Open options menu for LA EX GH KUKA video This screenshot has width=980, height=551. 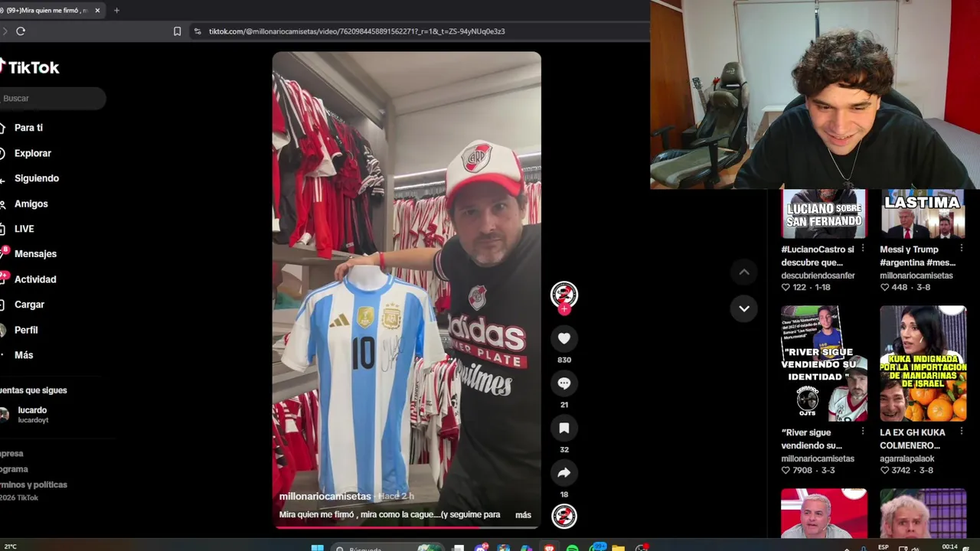(x=962, y=432)
